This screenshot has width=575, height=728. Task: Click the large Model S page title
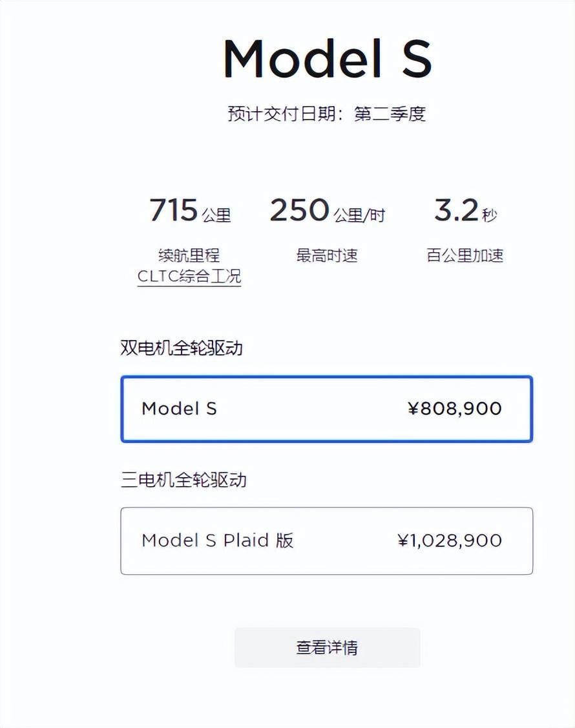(x=328, y=58)
